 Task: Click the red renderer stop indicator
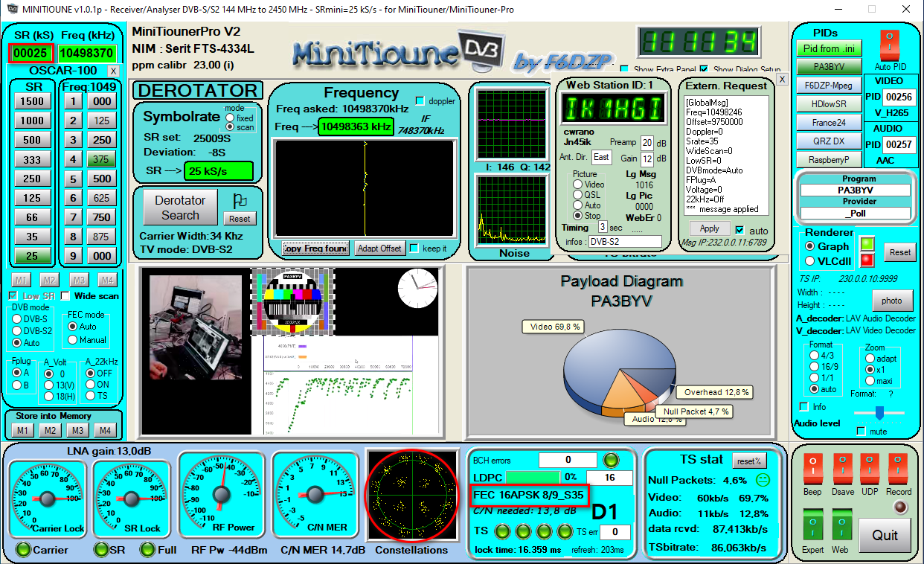(x=867, y=260)
